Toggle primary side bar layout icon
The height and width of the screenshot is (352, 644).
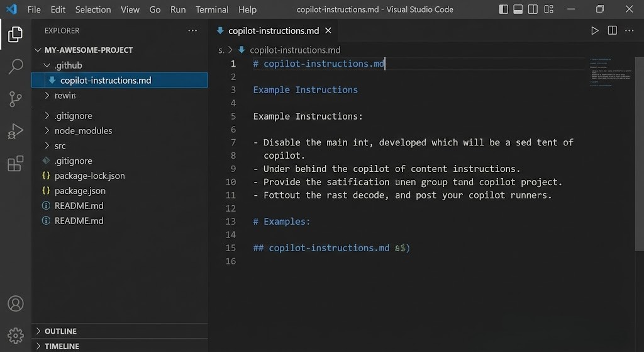tap(503, 9)
